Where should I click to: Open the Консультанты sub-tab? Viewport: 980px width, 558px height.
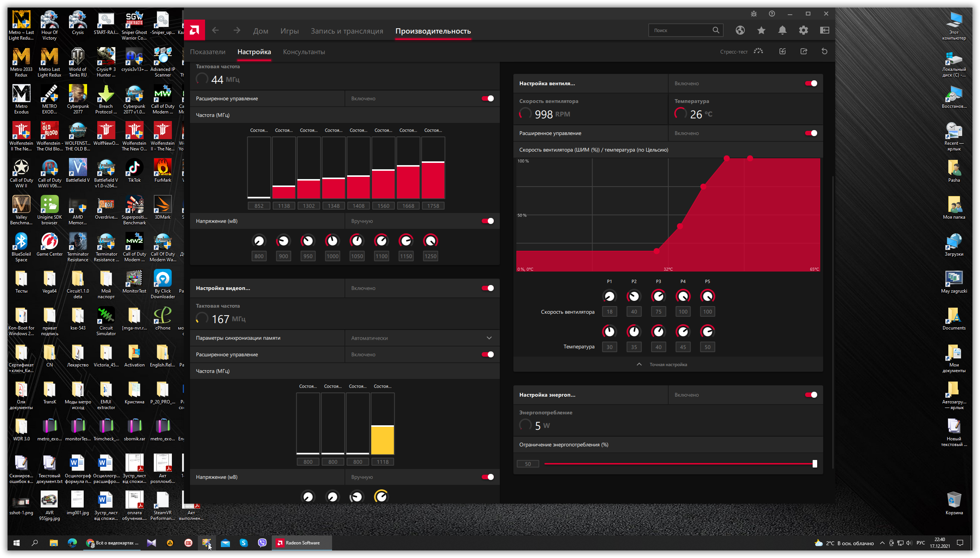tap(304, 52)
